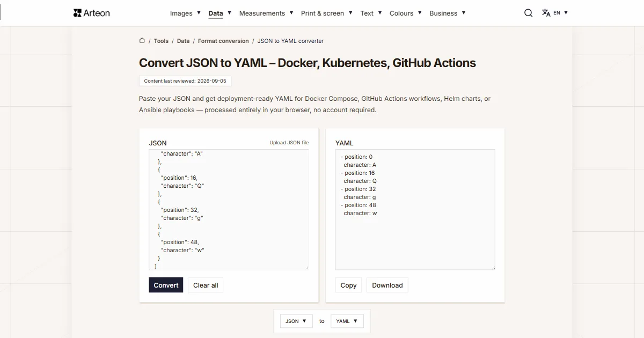Click the '- position: 48' YAML line
The image size is (644, 338).
[358, 205]
